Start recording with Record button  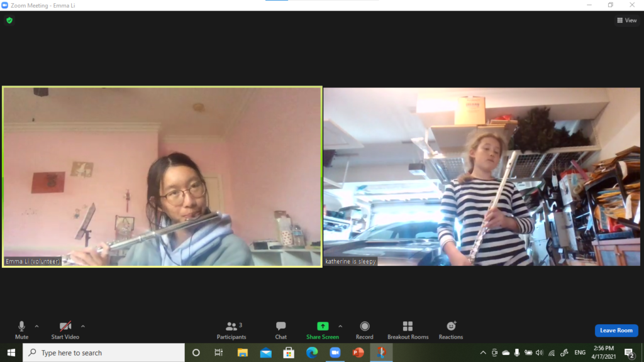click(x=364, y=330)
